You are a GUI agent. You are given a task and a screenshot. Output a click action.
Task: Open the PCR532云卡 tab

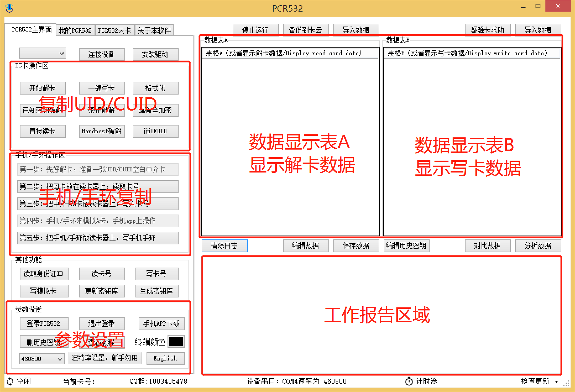coord(115,30)
